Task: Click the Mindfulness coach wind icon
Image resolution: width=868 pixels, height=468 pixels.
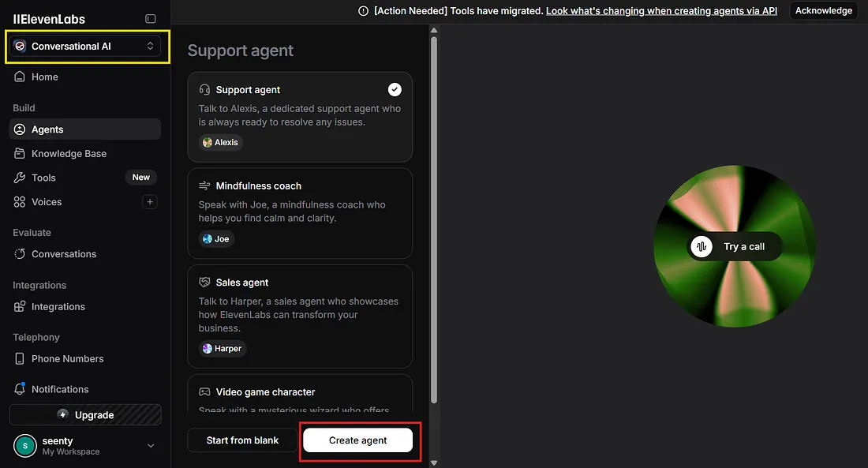Action: (x=205, y=185)
